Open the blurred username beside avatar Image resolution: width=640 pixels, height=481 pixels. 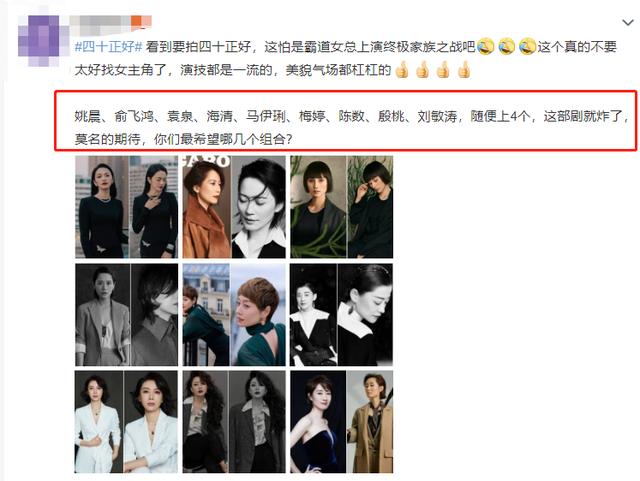(100, 24)
